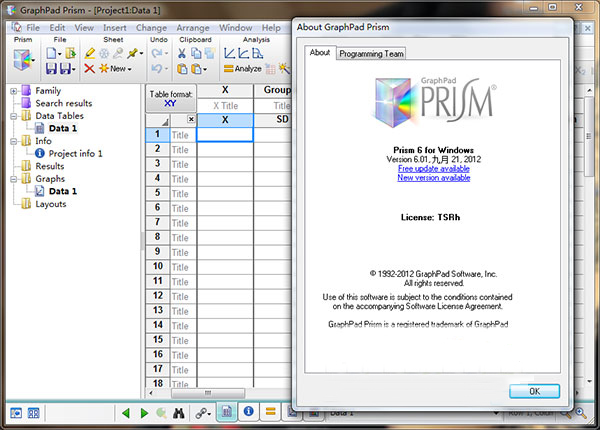Viewport: 600px width, 430px height.
Task: Open the Insert menu
Action: pyautogui.click(x=115, y=28)
